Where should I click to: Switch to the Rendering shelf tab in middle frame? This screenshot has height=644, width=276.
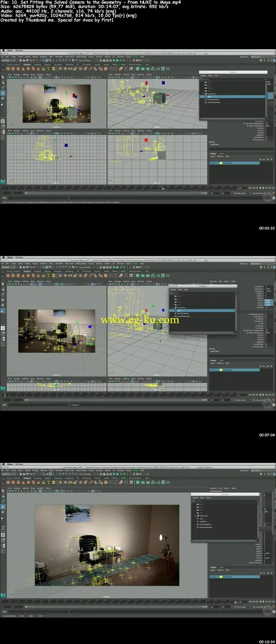70,271
